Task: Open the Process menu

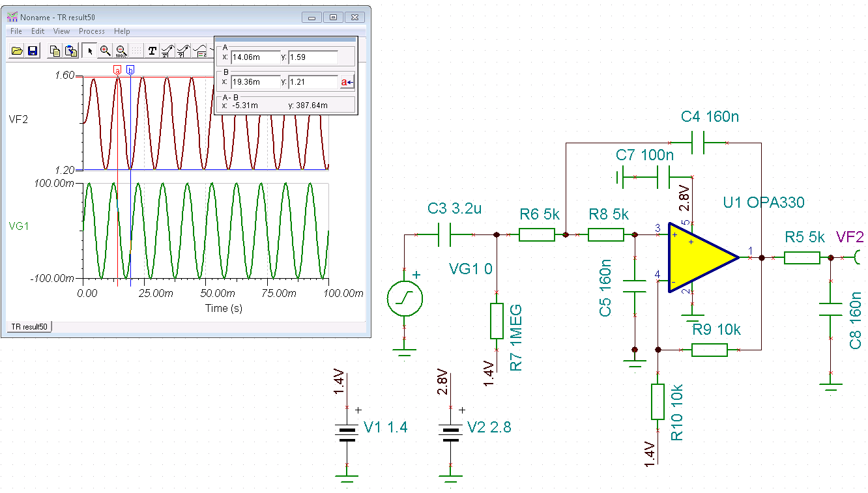Action: pos(92,31)
